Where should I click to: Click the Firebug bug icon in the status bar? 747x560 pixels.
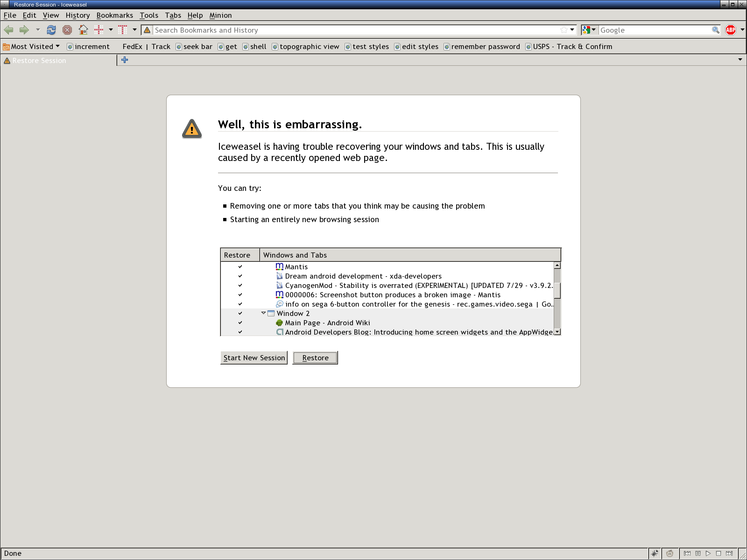tap(655, 553)
